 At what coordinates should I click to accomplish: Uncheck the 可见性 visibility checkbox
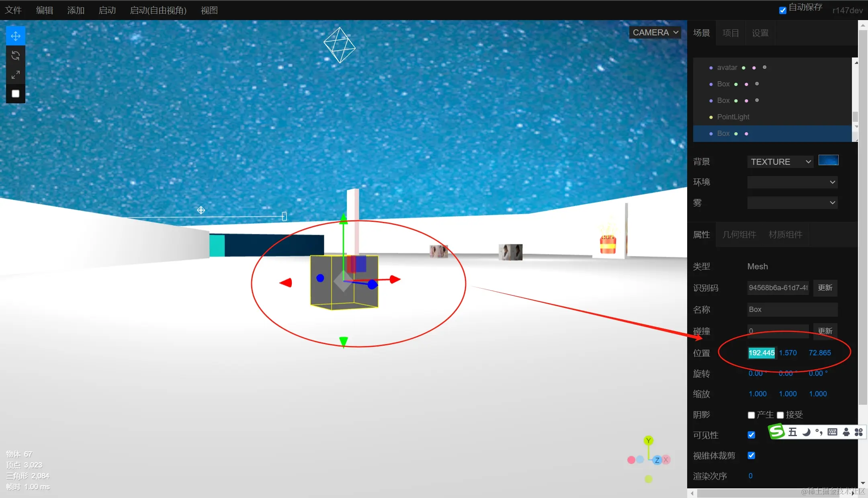pos(751,435)
